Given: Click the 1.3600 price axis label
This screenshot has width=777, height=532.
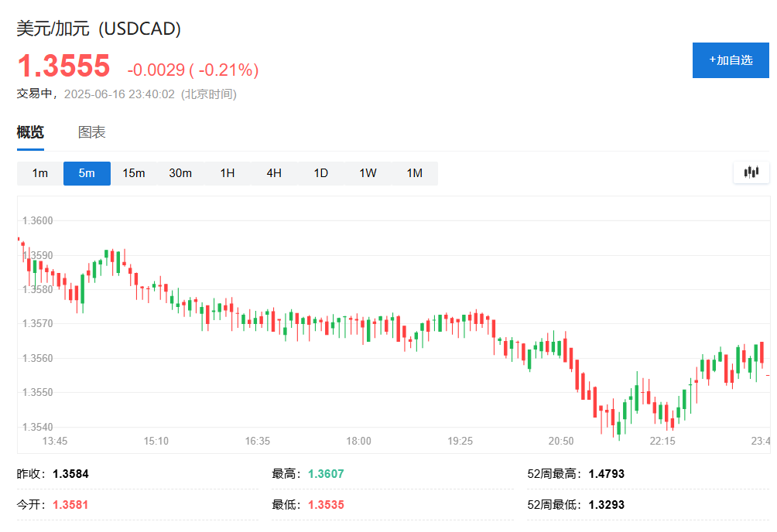Looking at the screenshot, I should pyautogui.click(x=37, y=221).
